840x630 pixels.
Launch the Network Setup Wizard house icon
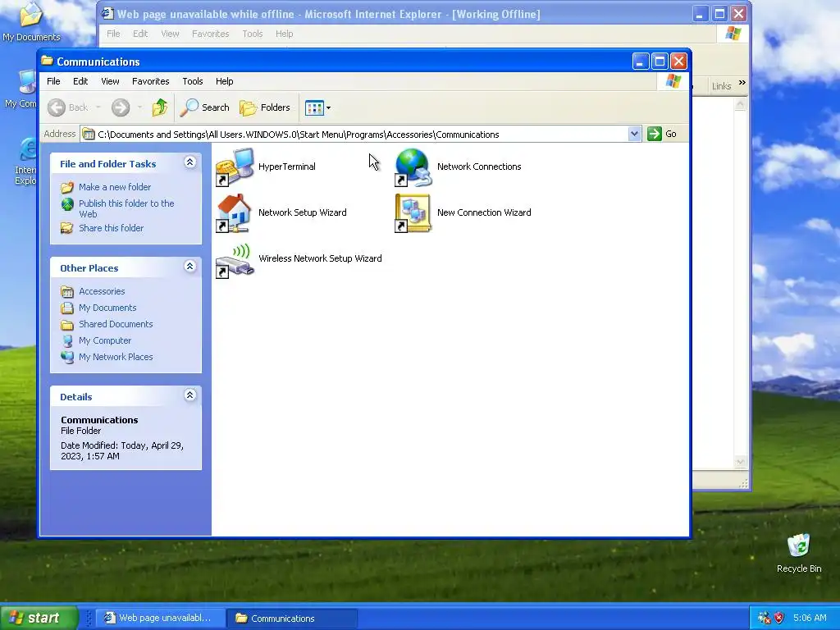pos(235,213)
